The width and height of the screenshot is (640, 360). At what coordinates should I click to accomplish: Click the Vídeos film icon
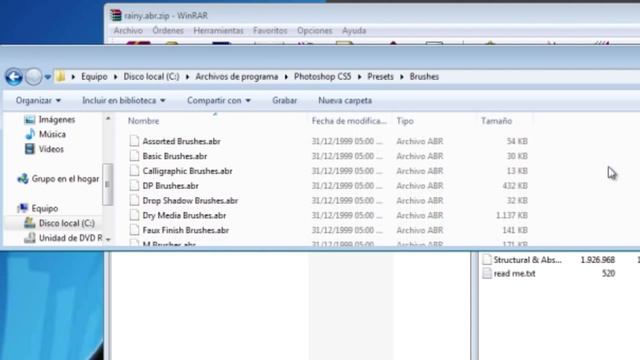29,149
